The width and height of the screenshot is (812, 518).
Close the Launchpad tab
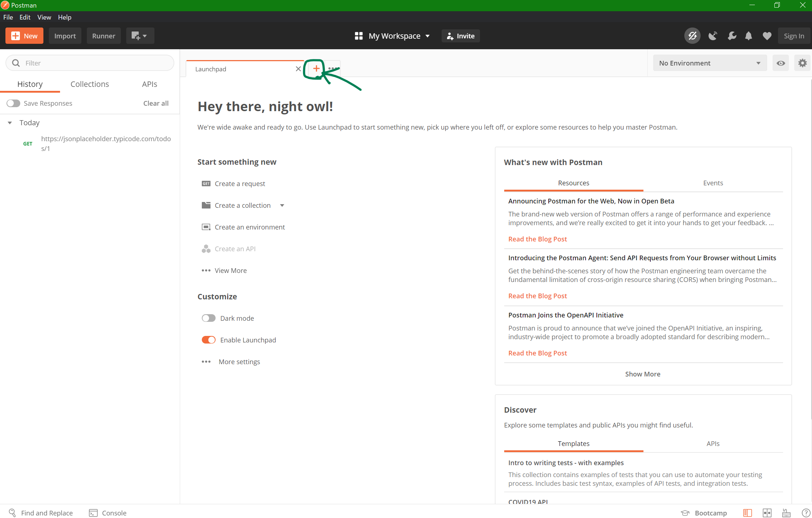point(298,69)
